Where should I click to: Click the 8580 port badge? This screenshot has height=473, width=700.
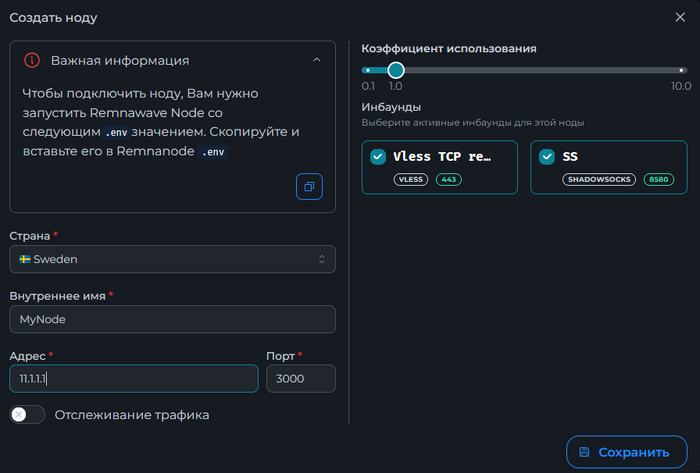(x=657, y=179)
